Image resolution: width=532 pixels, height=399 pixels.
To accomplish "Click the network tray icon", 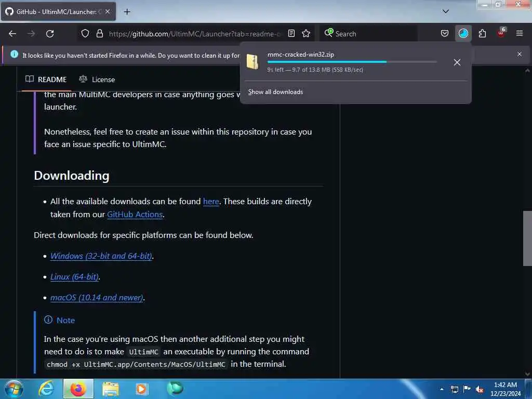I will coord(454,389).
